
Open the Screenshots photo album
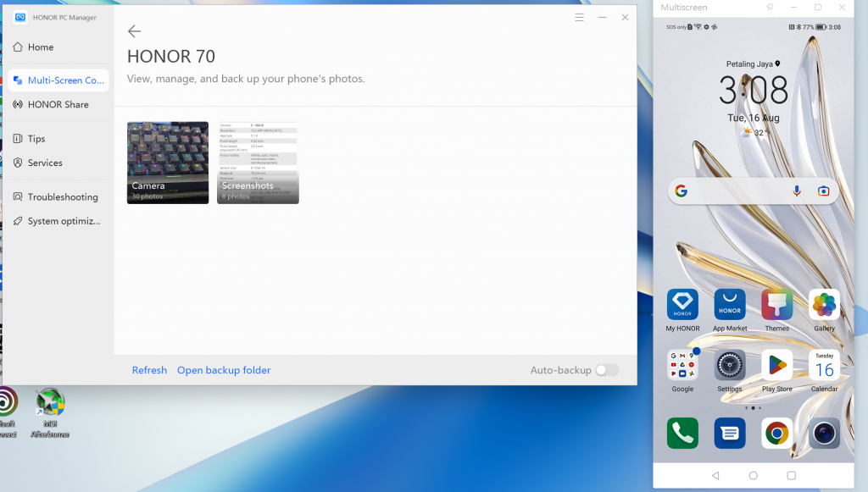(258, 163)
